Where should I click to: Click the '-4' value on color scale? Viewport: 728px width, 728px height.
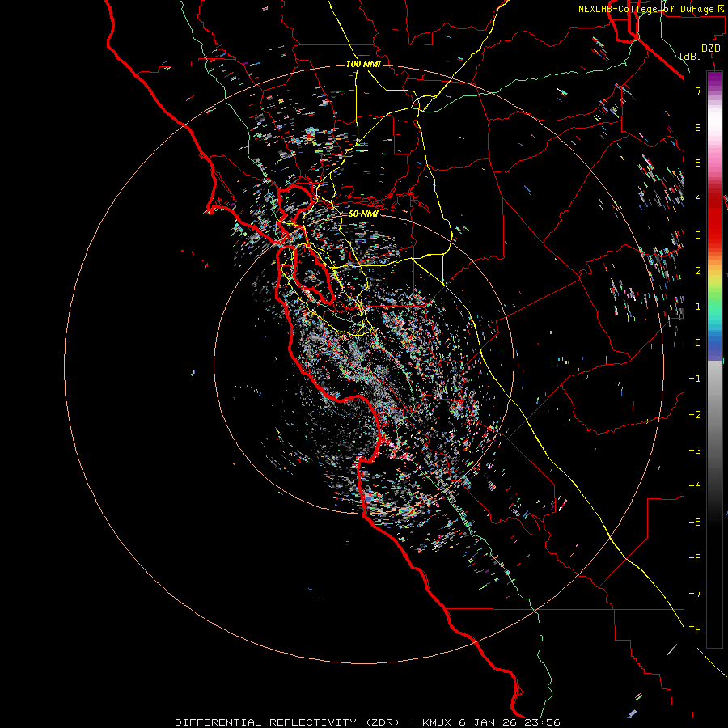(695, 486)
